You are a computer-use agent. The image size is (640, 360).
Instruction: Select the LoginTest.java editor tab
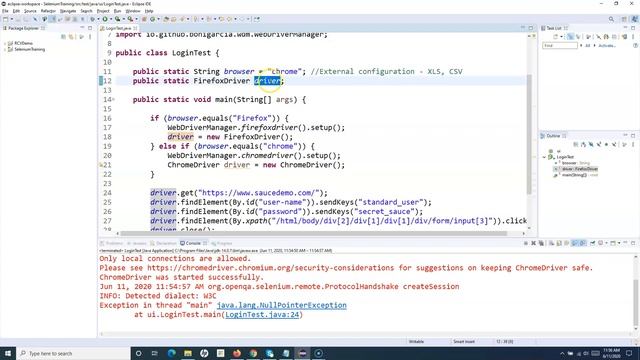click(118, 28)
